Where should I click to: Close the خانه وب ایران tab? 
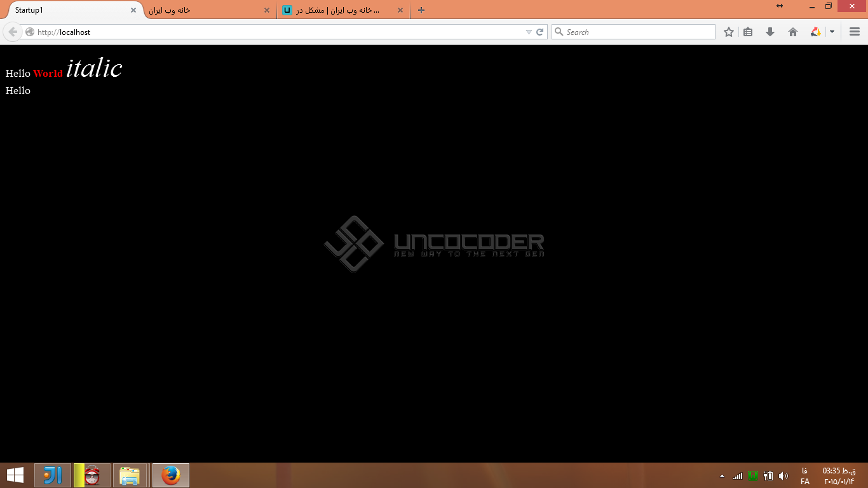point(267,10)
